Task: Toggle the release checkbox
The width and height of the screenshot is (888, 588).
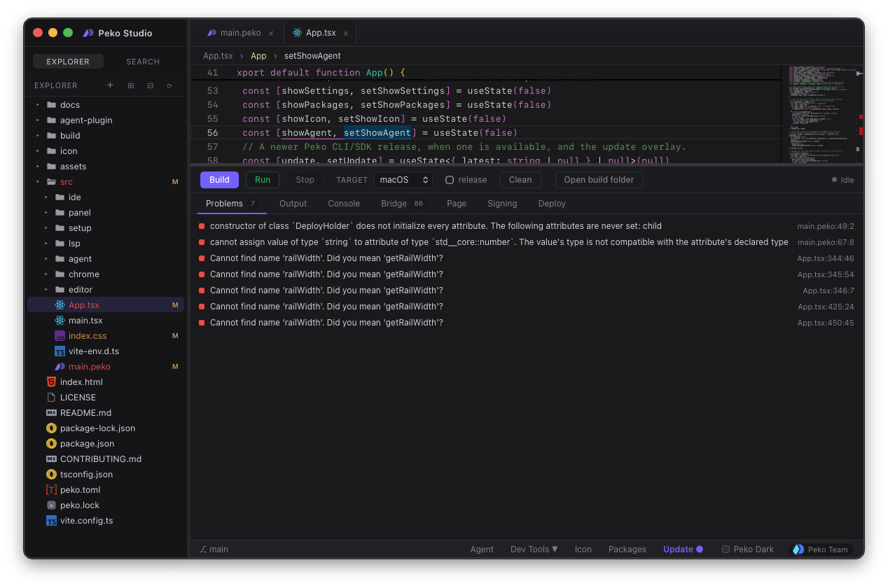Action: [450, 180]
